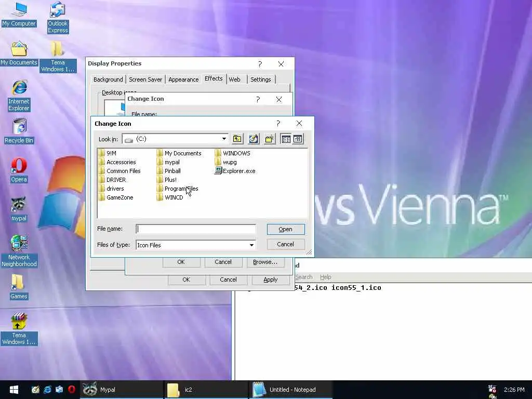
Task: Open the 9!M folder
Action: (x=108, y=153)
